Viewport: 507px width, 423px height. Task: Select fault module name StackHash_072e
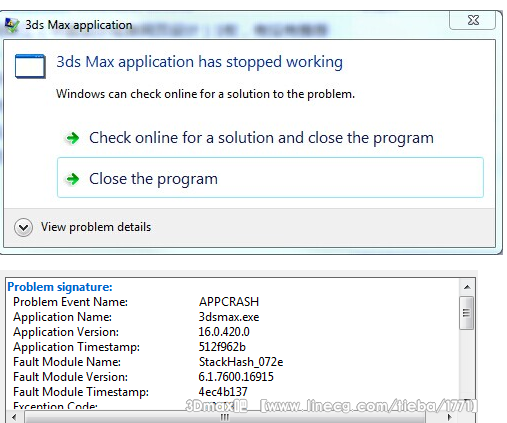241,362
